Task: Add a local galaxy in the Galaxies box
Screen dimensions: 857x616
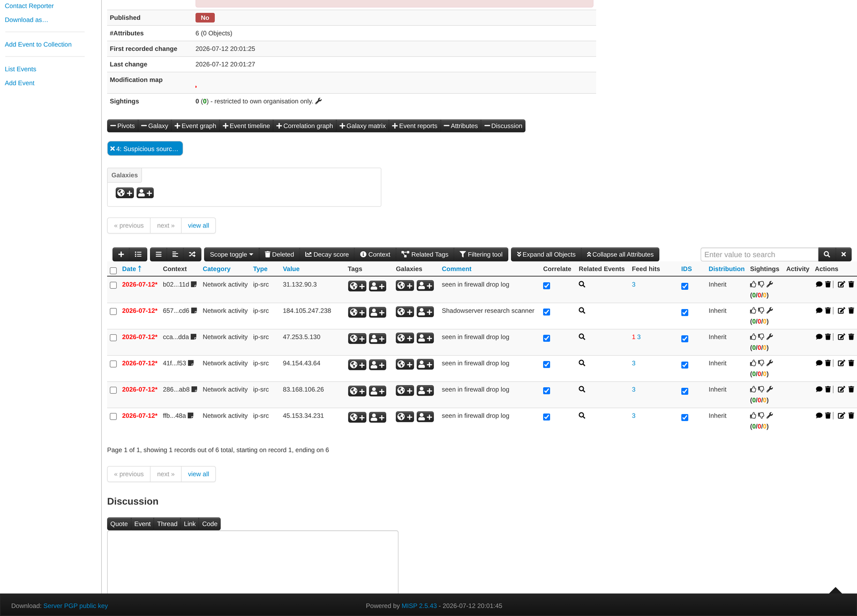Action: click(x=145, y=193)
